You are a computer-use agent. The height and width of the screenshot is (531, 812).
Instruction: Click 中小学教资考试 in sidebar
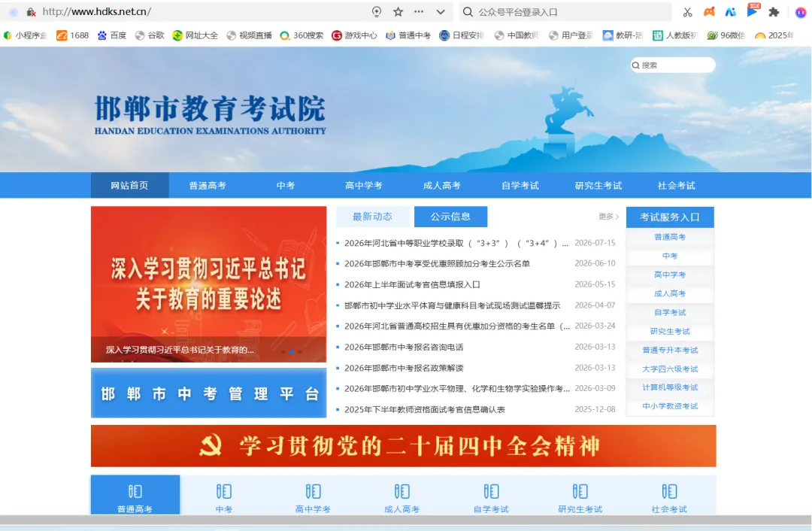670,406
